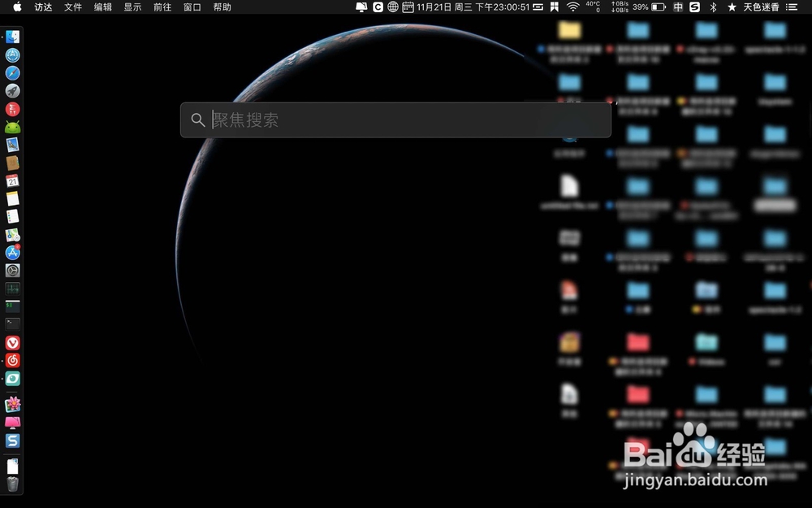Open App Store with red badge
This screenshot has width=812, height=508.
point(12,253)
